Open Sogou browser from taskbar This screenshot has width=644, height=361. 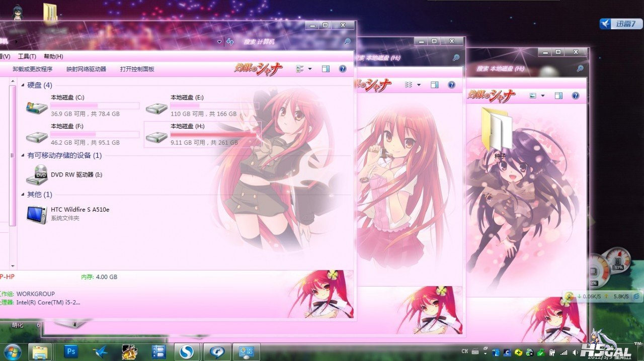(187, 351)
